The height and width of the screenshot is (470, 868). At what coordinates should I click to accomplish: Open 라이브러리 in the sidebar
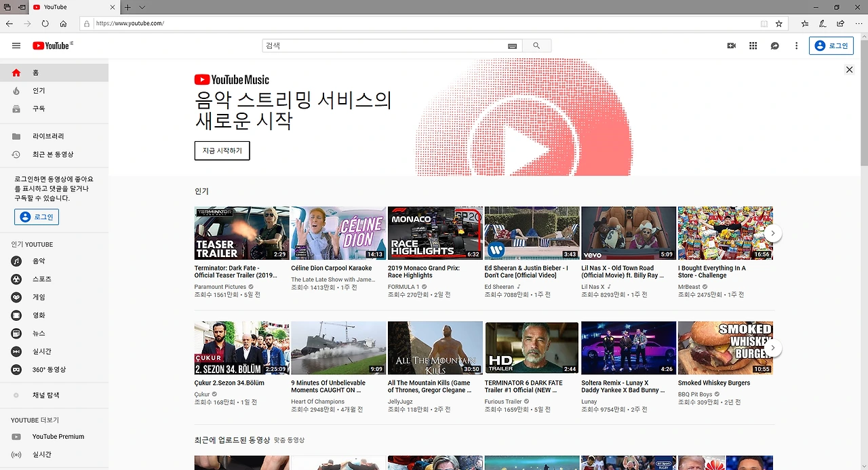(54, 136)
